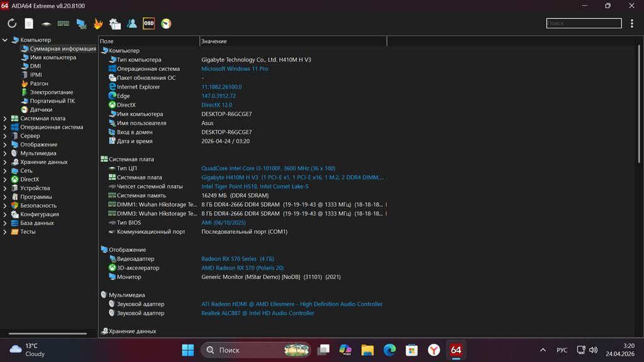Expand the Отображение tree node
The height and width of the screenshot is (362, 644).
point(5,145)
